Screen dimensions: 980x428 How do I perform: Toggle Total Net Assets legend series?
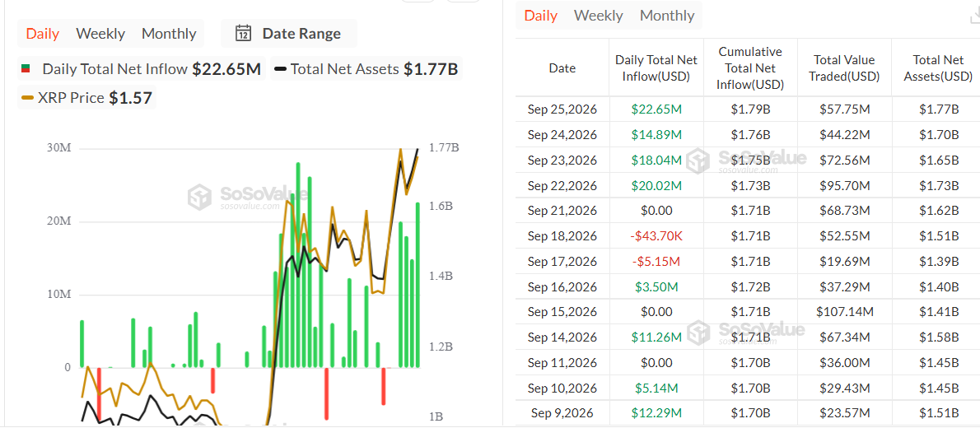(366, 69)
